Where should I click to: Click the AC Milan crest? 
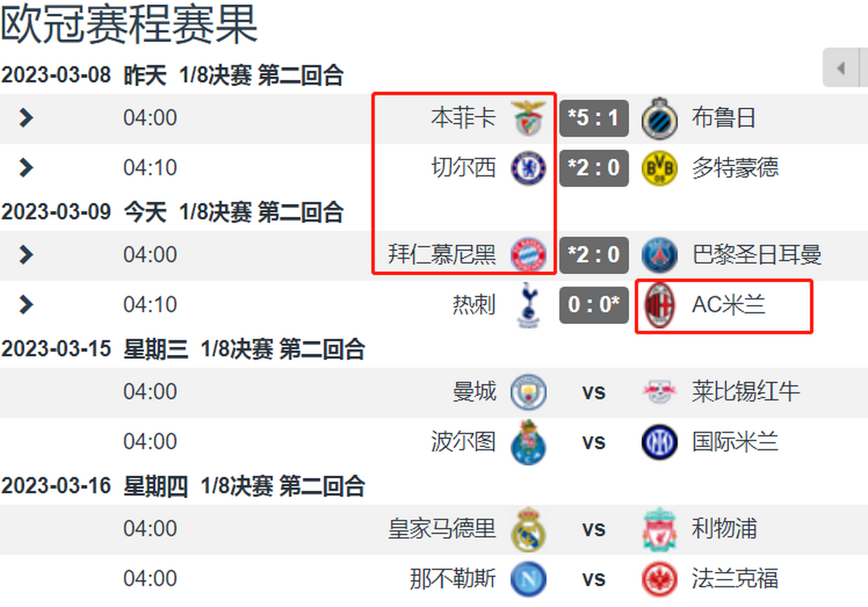point(659,305)
